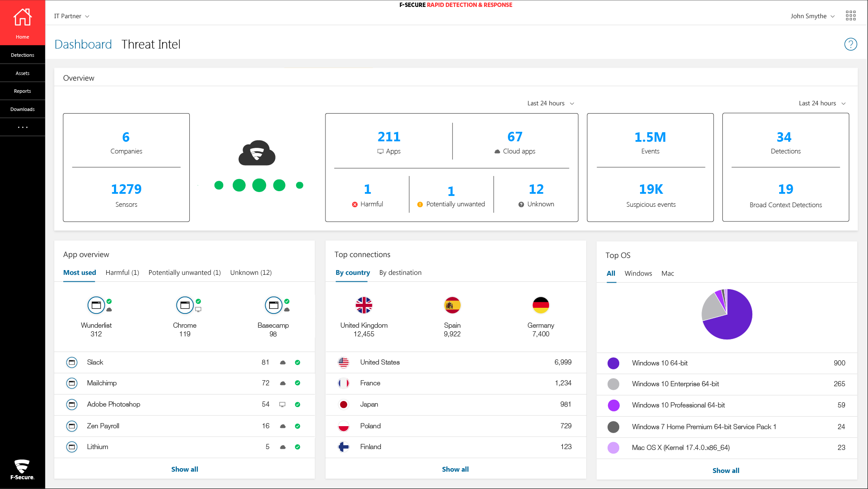868x489 pixels.
Task: Open Detections in the sidebar
Action: pos(23,55)
